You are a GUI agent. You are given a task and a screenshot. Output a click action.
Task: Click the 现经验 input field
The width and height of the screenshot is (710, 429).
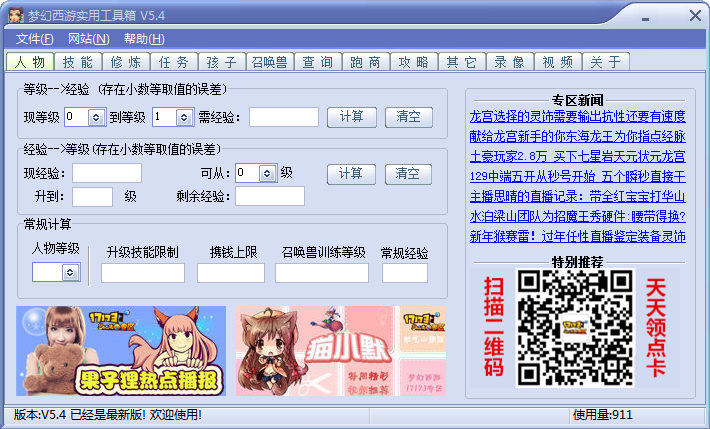click(x=106, y=174)
